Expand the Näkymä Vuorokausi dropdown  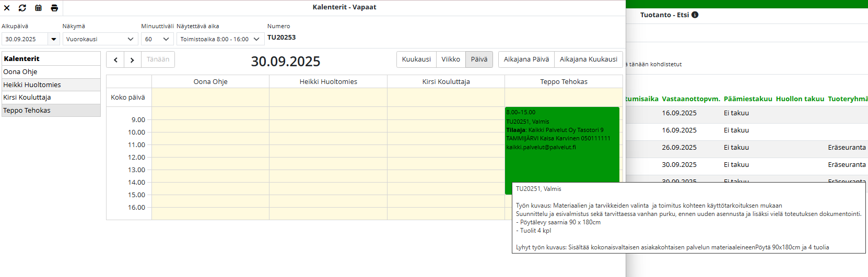click(100, 39)
